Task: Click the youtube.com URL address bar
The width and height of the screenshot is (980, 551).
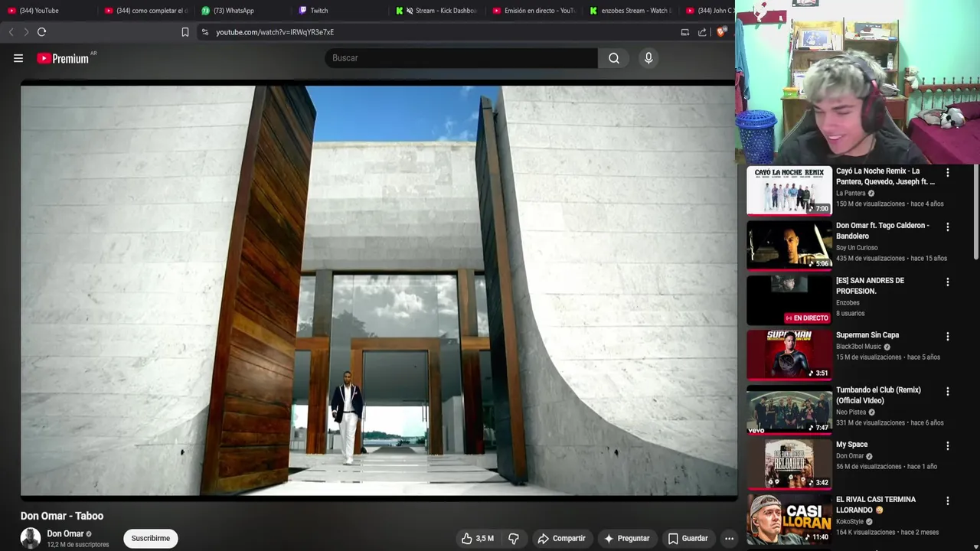Action: coord(275,32)
